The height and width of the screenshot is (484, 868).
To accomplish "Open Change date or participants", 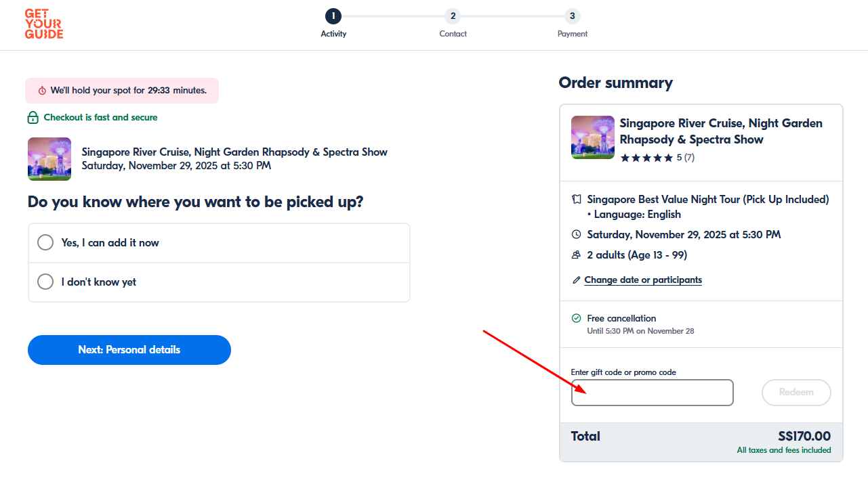I will click(x=642, y=280).
